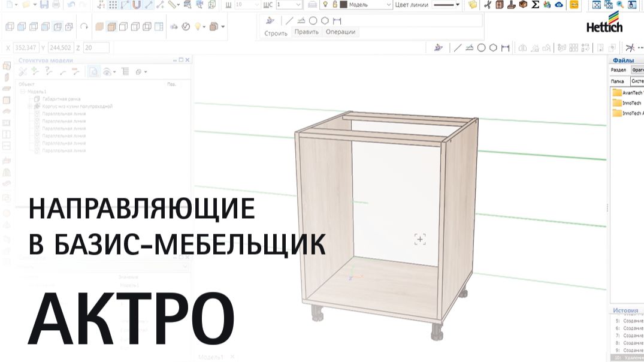Select the line tool above Строить tabs

tap(289, 20)
